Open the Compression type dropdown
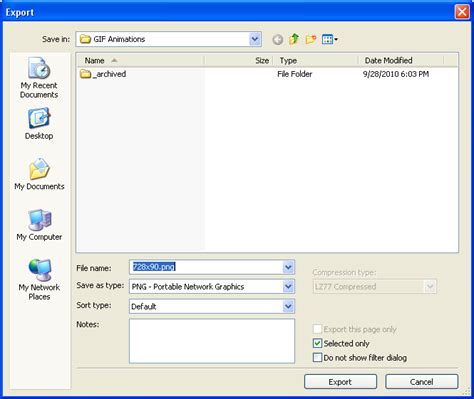Viewport: 474px width, 399px height. tap(430, 286)
